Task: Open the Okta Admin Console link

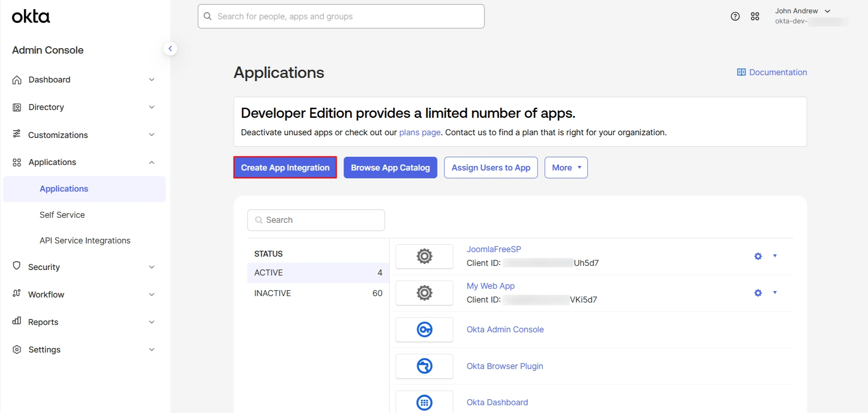Action: 505,330
